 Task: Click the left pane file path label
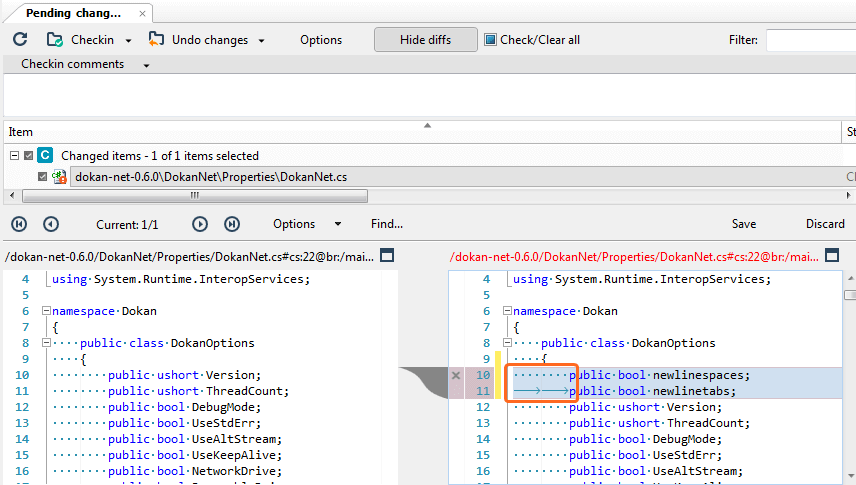click(x=189, y=257)
